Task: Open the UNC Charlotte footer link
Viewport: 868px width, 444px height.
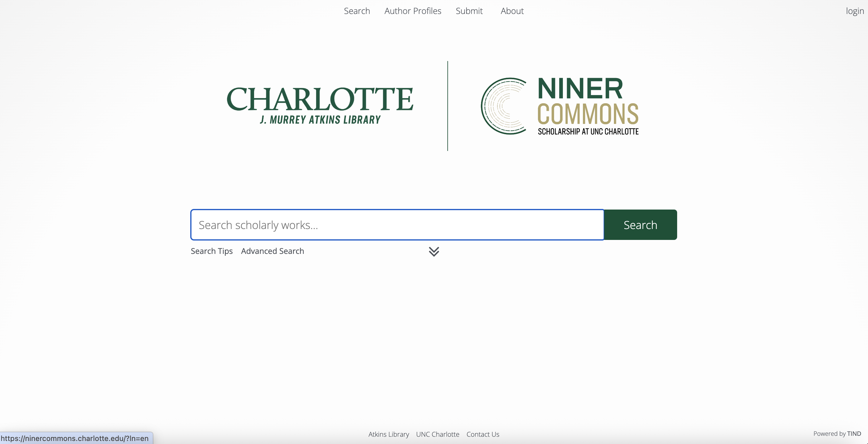Action: 437,434
